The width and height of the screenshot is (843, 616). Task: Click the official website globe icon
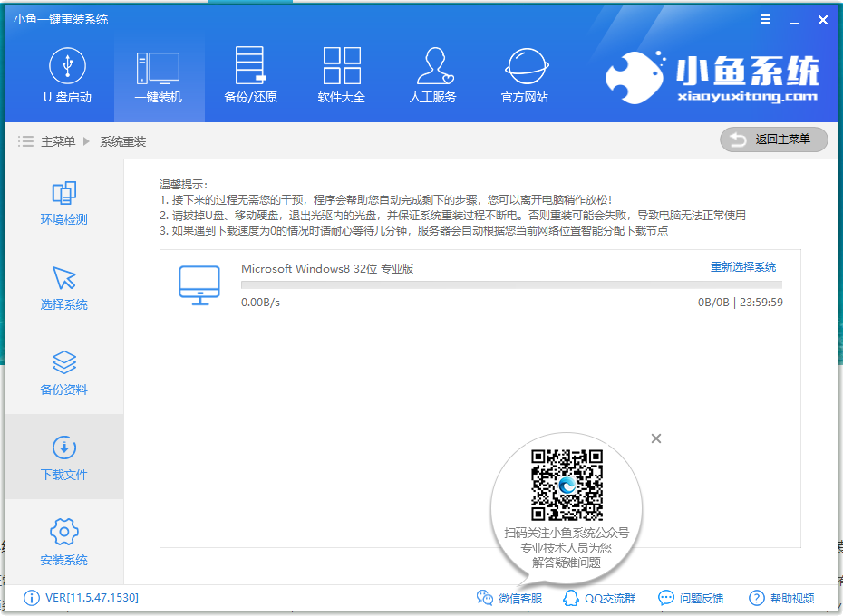(x=527, y=65)
